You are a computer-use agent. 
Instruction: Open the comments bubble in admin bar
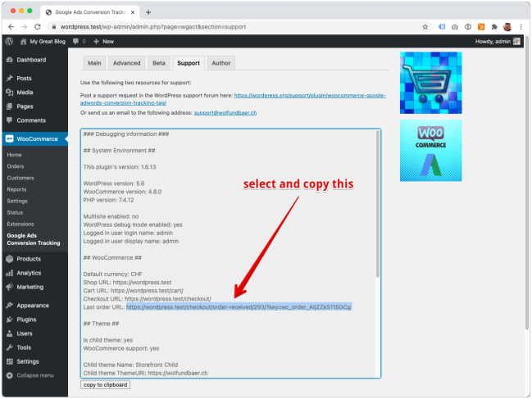75,41
